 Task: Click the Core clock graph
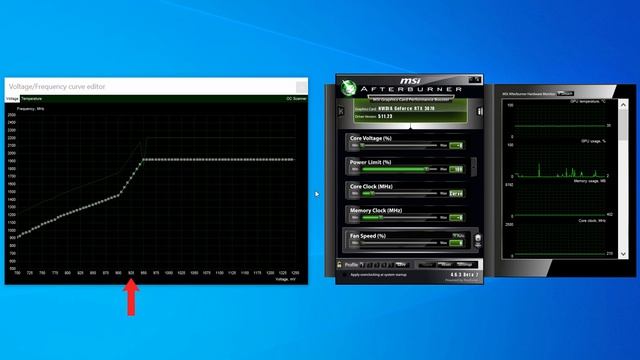[x=560, y=240]
